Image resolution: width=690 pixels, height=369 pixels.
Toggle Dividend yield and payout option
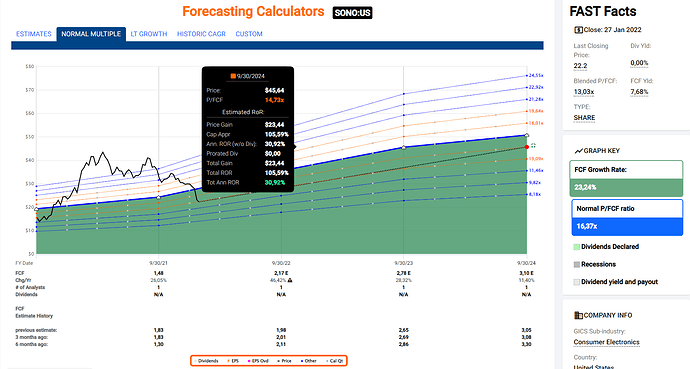click(616, 282)
